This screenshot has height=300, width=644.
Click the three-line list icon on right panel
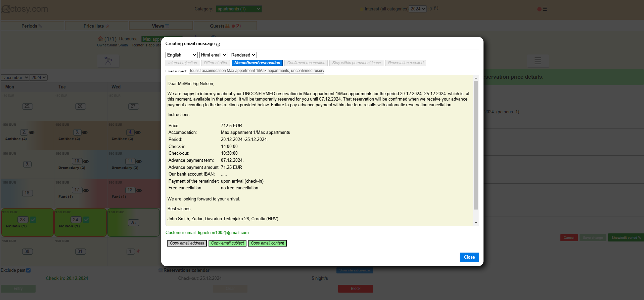pyautogui.click(x=538, y=61)
